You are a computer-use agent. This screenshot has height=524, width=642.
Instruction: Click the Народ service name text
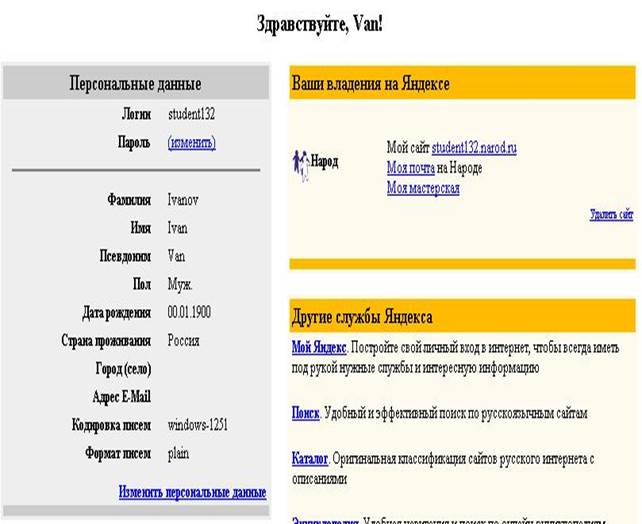tap(325, 161)
